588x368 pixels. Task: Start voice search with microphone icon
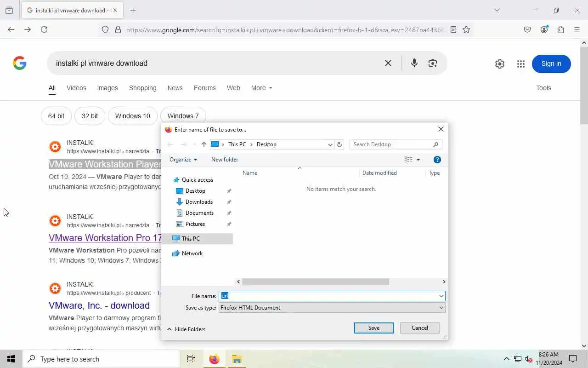click(414, 63)
